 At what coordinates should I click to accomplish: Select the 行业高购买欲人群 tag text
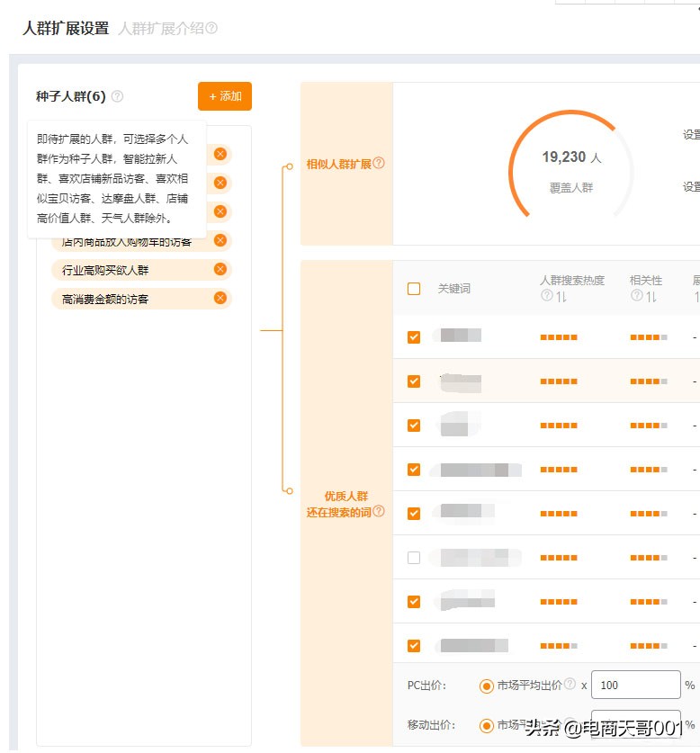[105, 271]
